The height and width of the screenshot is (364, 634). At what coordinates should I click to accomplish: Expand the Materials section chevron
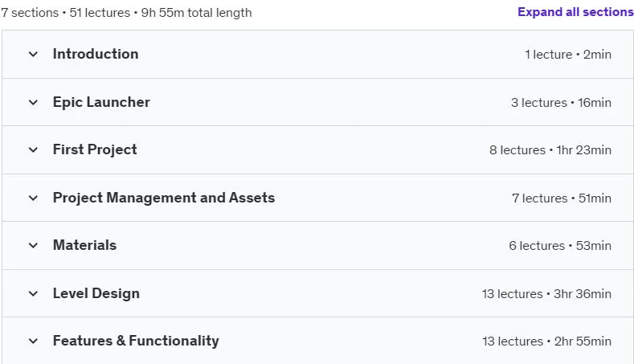[x=33, y=246]
